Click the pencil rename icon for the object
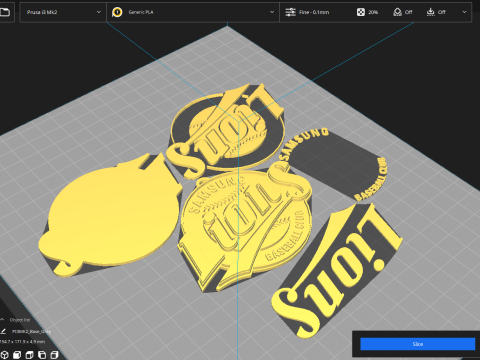 pos(3,331)
